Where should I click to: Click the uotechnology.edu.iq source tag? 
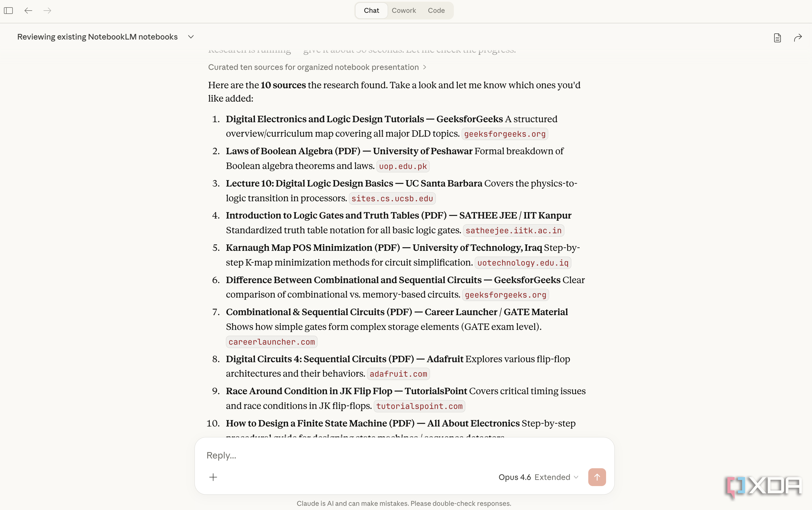[523, 263]
